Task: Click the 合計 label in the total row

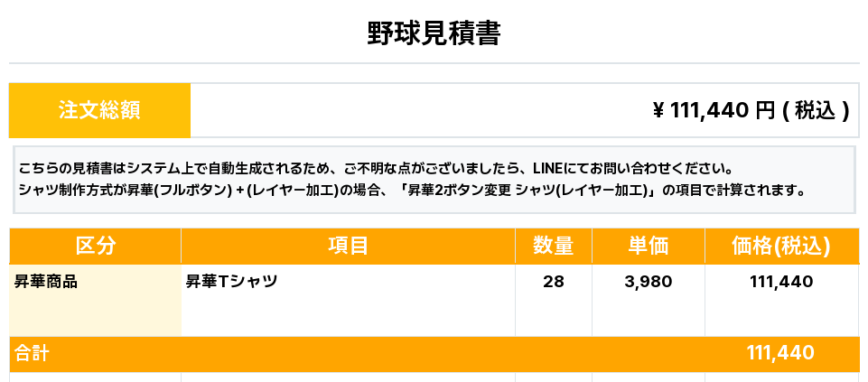Action: [x=31, y=353]
